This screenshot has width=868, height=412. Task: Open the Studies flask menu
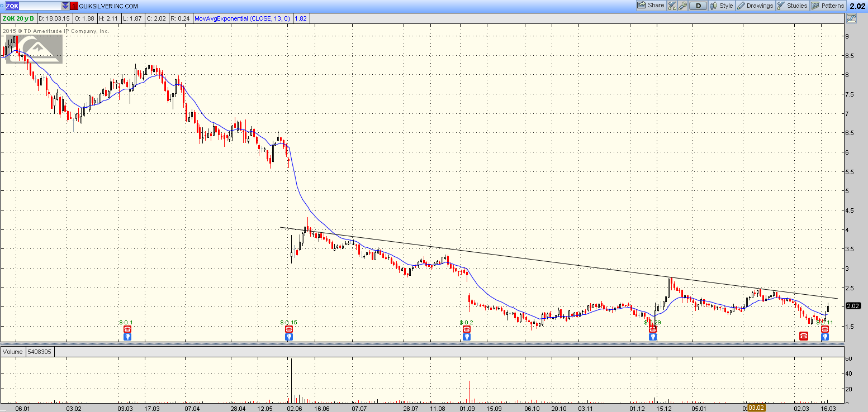pos(792,6)
